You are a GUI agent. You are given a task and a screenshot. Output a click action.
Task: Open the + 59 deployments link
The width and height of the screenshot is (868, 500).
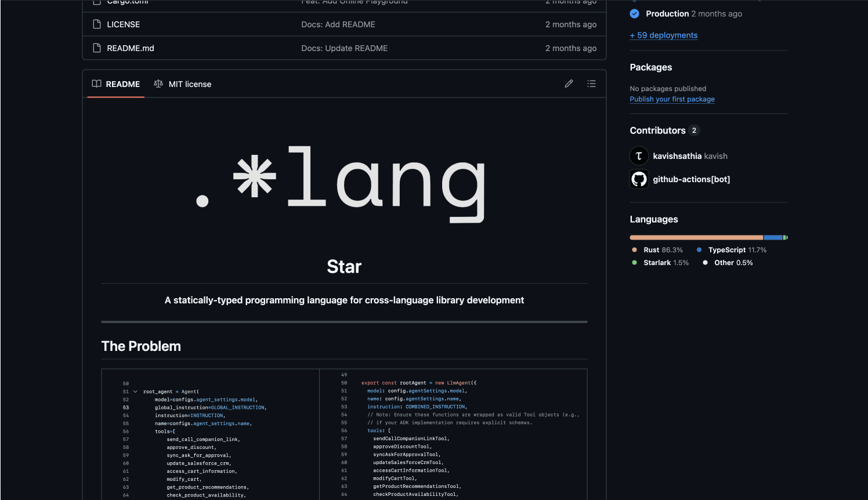pyautogui.click(x=663, y=35)
